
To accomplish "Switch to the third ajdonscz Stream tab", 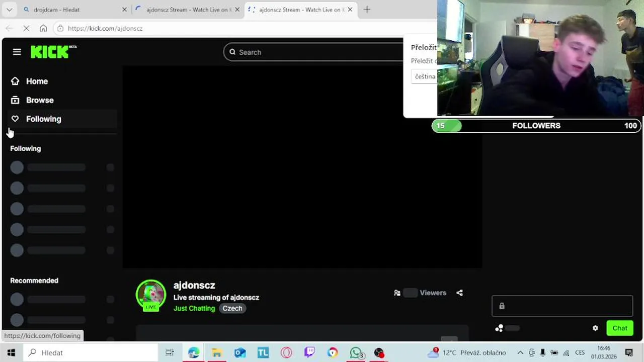I will click(300, 10).
